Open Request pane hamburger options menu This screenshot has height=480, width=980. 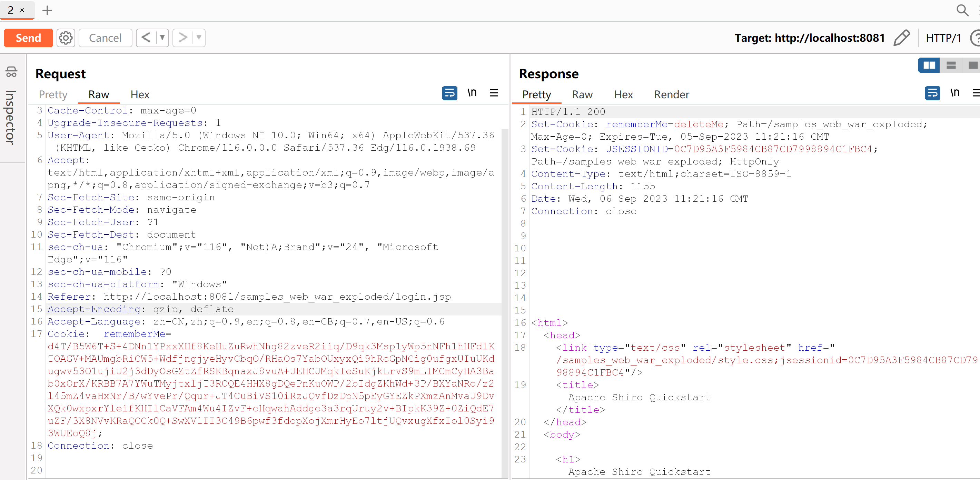(494, 93)
